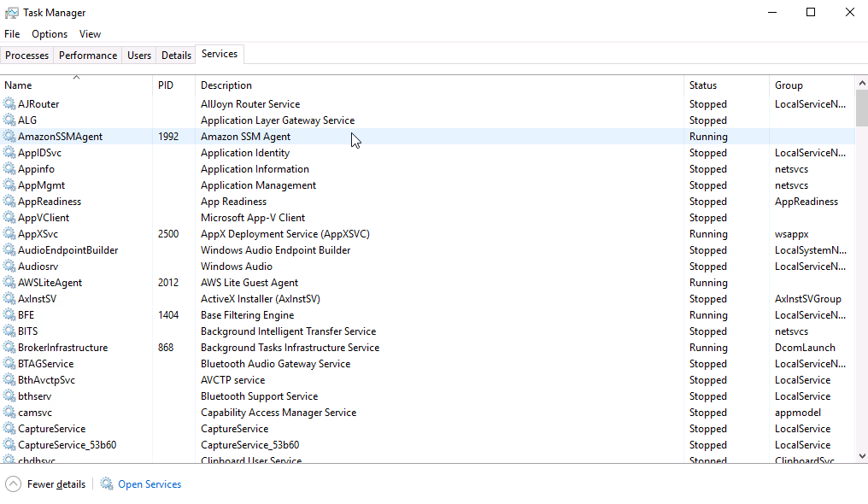
Task: Click AxInstSVGroup group cell
Action: coord(807,299)
